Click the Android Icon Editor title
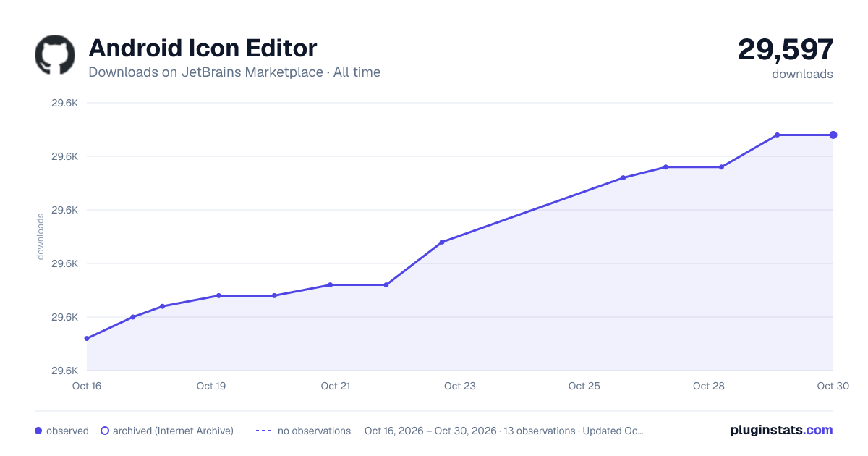The image size is (868, 456). click(203, 48)
